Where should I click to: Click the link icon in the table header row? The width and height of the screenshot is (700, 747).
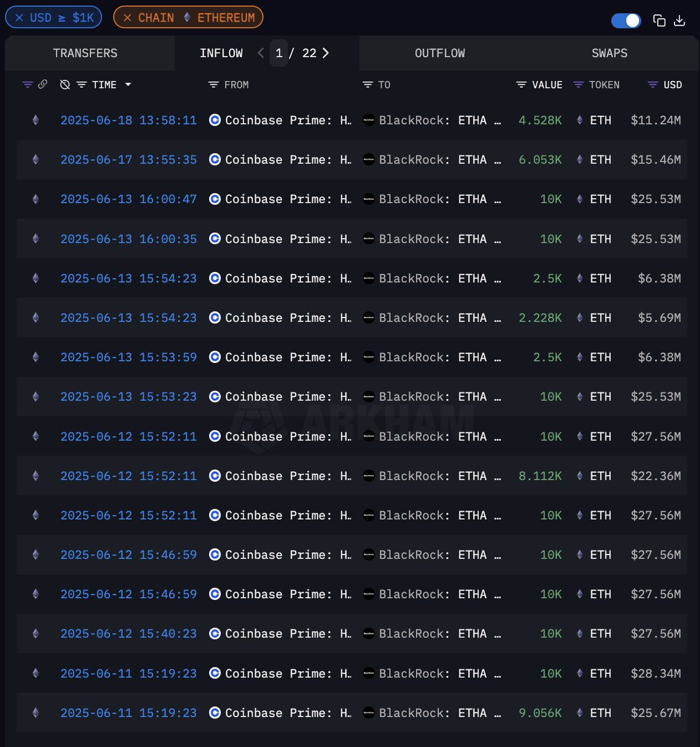coord(42,85)
